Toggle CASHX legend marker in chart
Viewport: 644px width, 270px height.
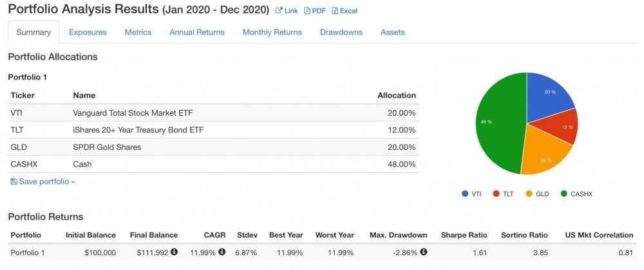(x=564, y=194)
